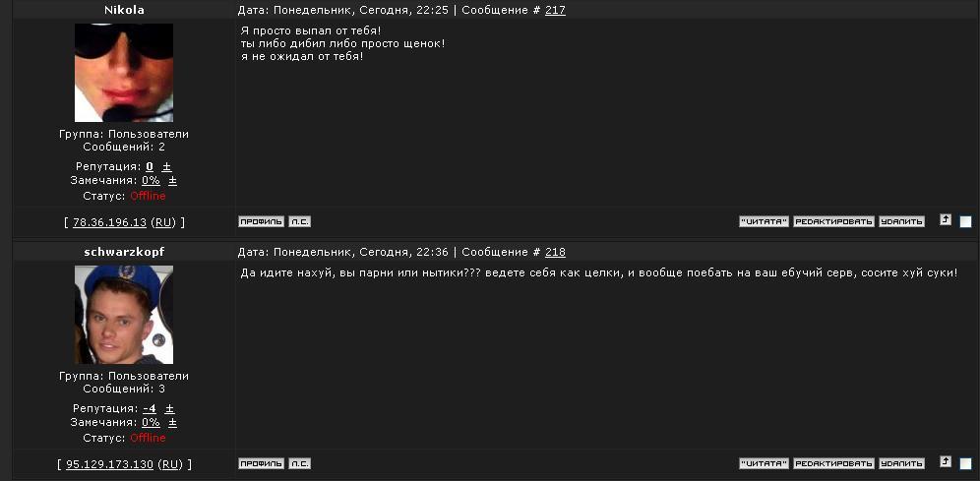Viewport: 980px width, 481px height.
Task: Open schwarzkopf's reputation value -4
Action: click(150, 408)
